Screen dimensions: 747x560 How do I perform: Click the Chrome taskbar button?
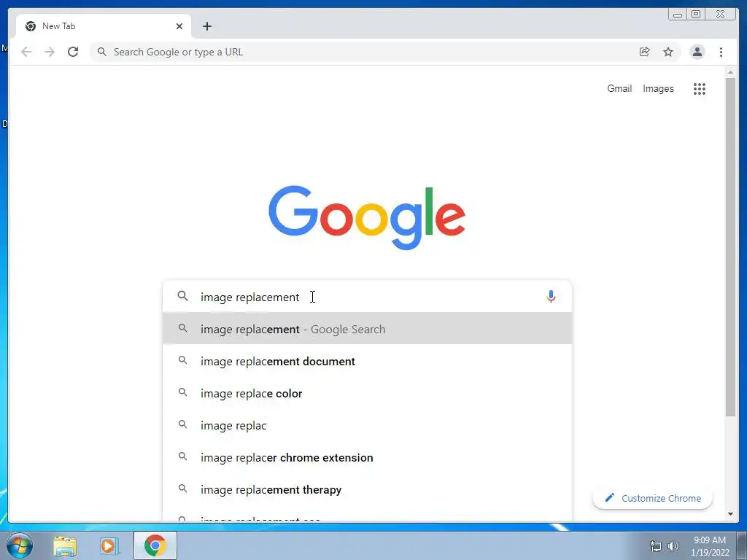pyautogui.click(x=155, y=545)
